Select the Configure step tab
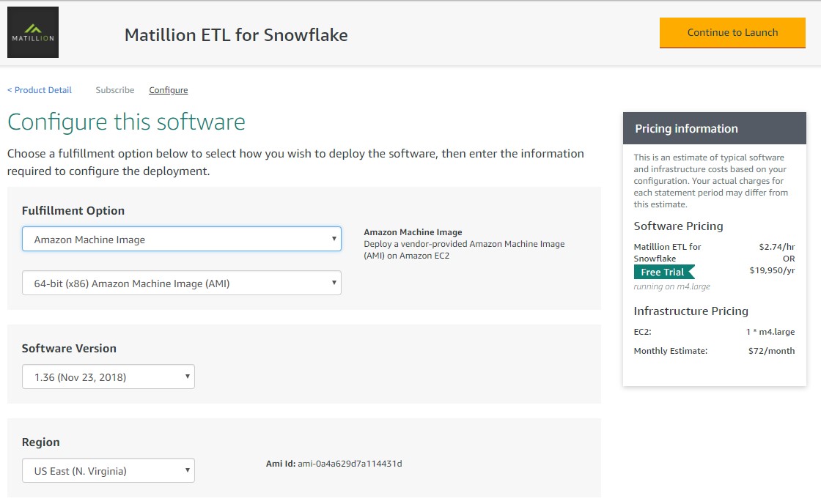The width and height of the screenshot is (821, 504). 168,90
